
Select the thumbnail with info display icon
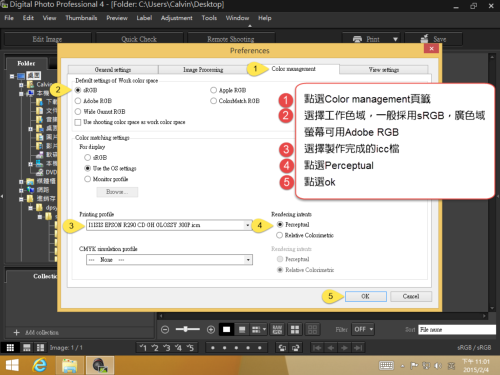click(242, 330)
